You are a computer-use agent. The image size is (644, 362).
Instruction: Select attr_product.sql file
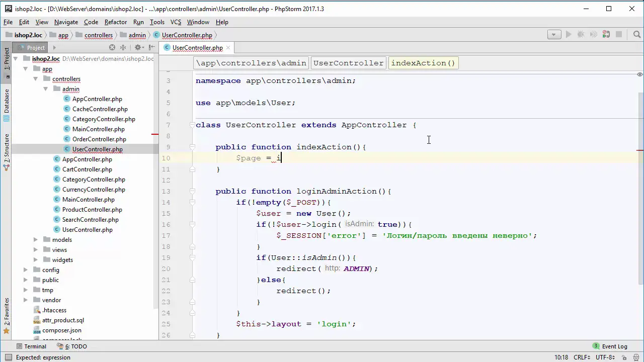click(x=63, y=320)
